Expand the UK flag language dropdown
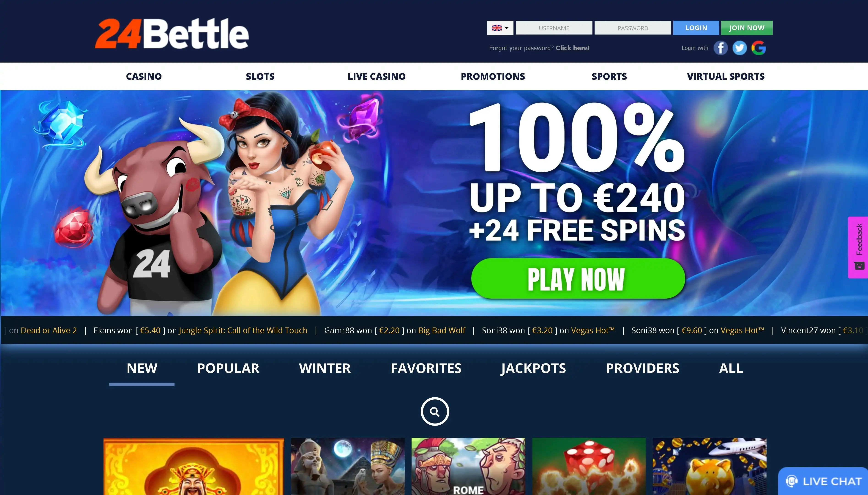This screenshot has width=868, height=495. [x=500, y=28]
